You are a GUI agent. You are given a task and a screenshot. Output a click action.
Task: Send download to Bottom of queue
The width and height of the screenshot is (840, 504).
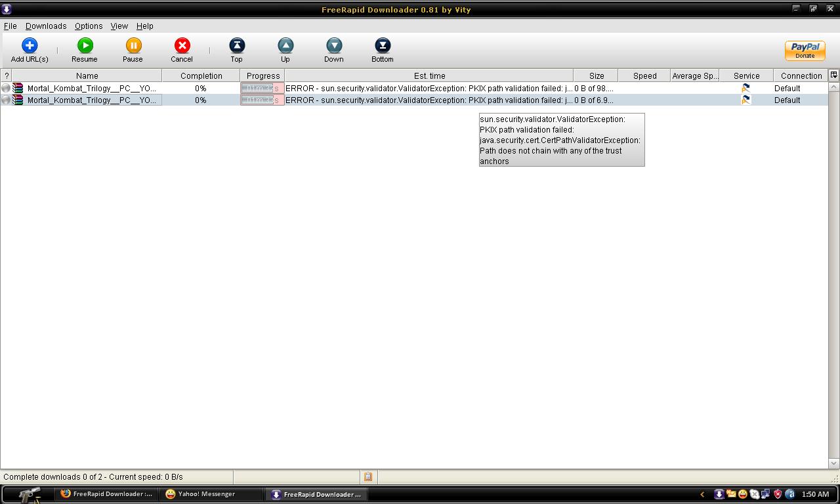383,46
